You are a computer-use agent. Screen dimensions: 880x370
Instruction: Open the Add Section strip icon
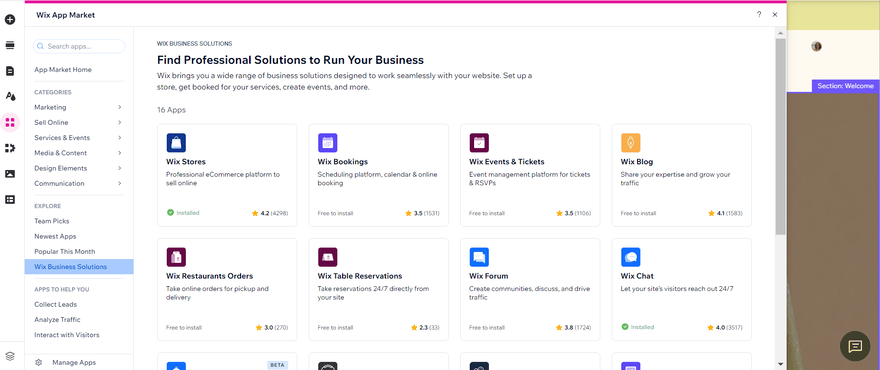10,45
